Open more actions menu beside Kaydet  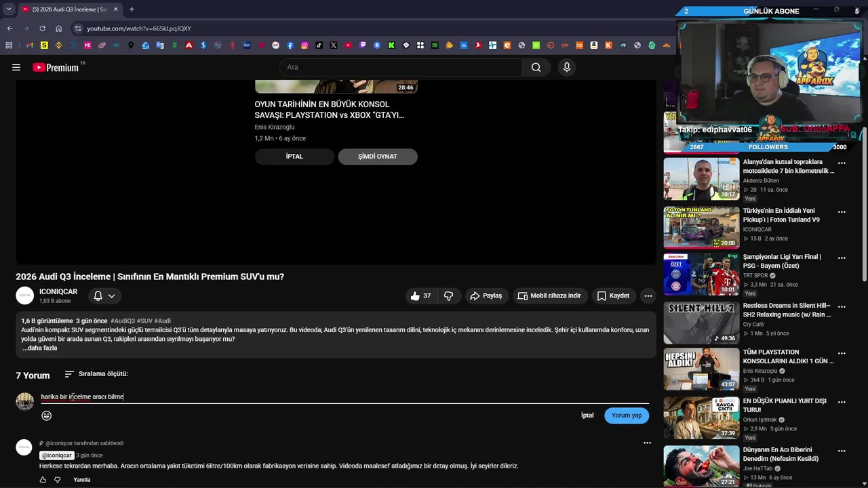coord(648,296)
